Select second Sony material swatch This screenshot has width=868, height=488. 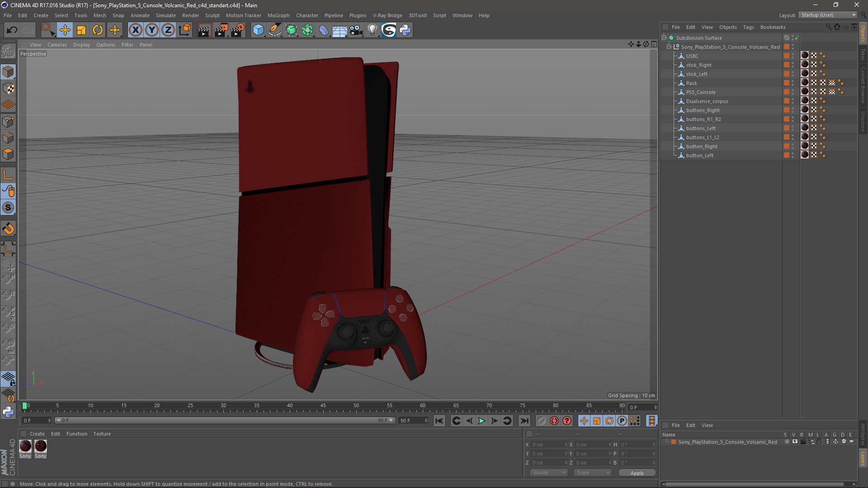click(41, 446)
